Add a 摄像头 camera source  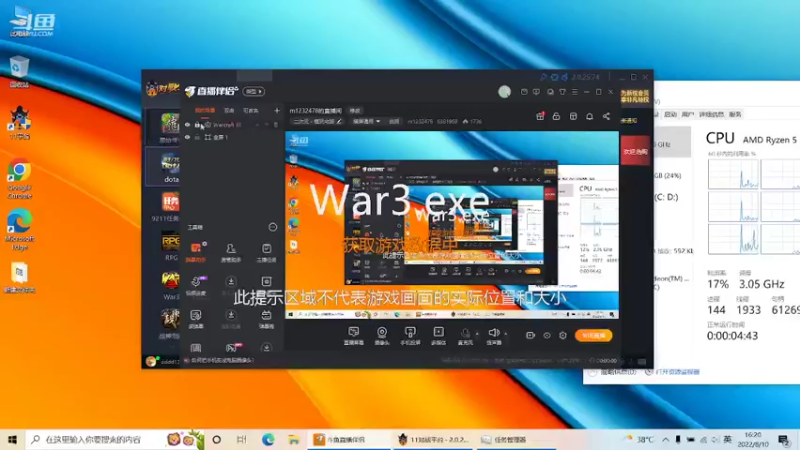382,336
